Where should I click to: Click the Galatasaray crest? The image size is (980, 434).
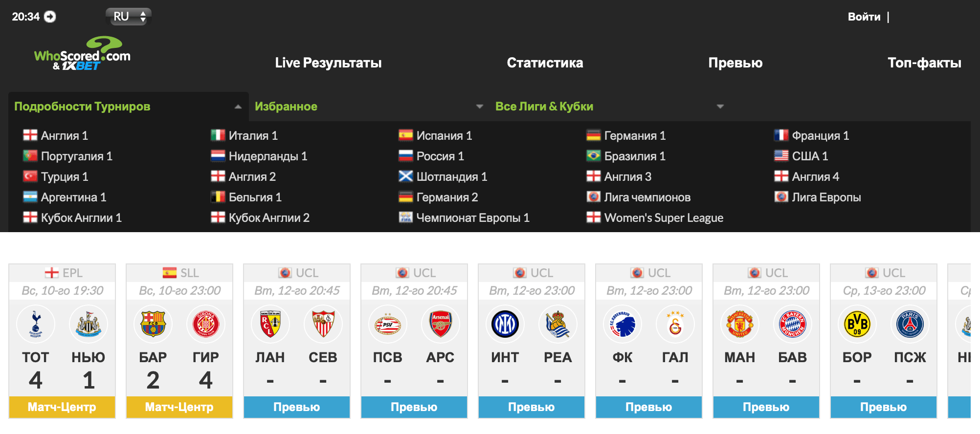[x=675, y=324]
